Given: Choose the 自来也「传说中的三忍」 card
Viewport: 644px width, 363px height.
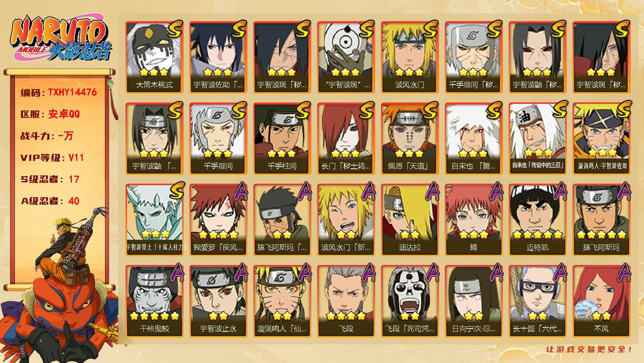Looking at the screenshot, I should [537, 138].
